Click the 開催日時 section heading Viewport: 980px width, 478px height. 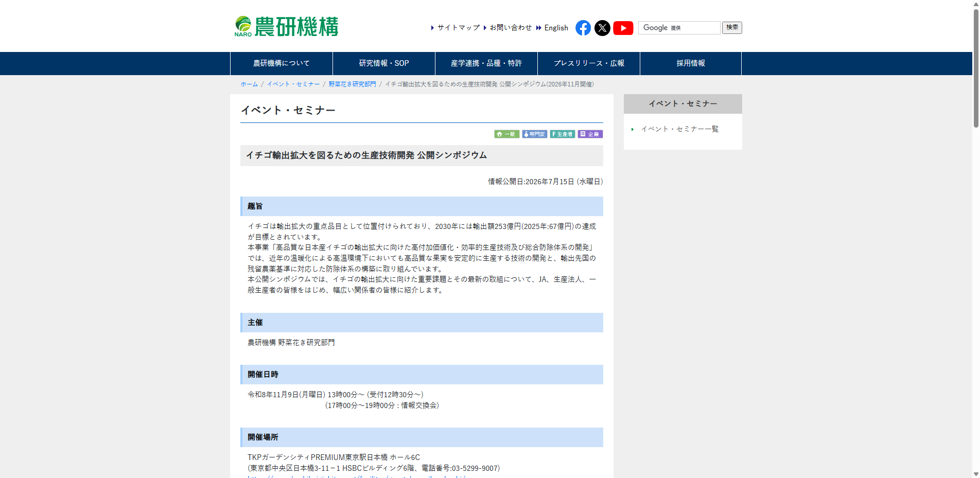click(422, 375)
